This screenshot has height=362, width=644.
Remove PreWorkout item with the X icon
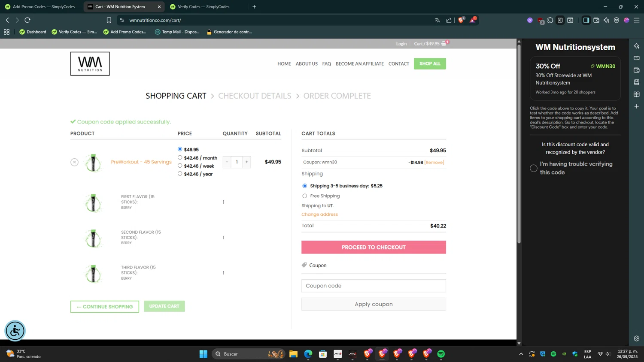click(x=75, y=162)
